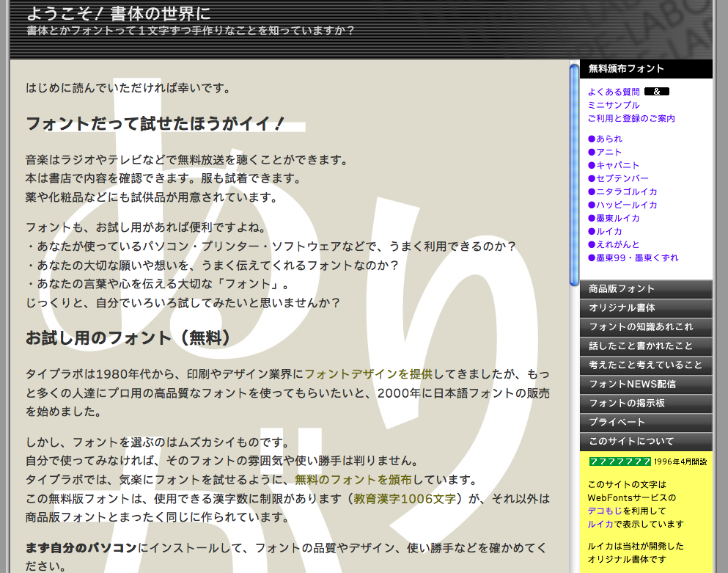Image resolution: width=728 pixels, height=573 pixels.
Task: Follow 教育漢字1006文字 link
Action: click(405, 499)
